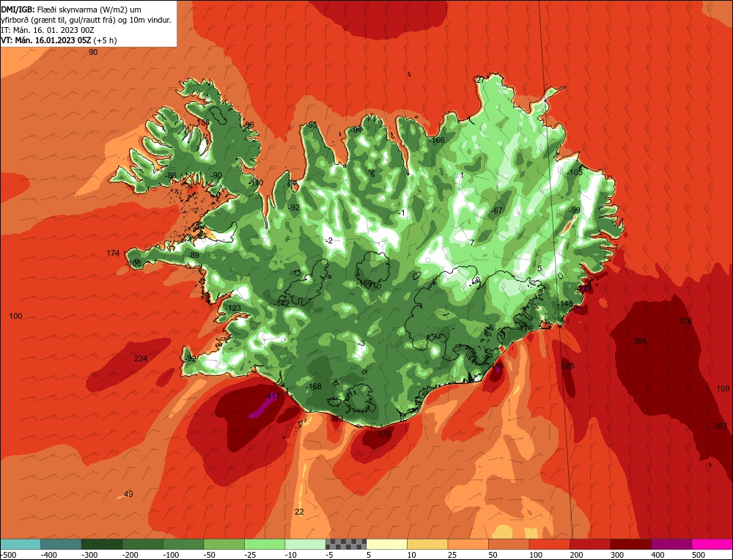Viewport: 733px width, 560px height.
Task: Click the valid time "VT: Mán. 16.01.2023 05Z"
Action: (x=45, y=40)
